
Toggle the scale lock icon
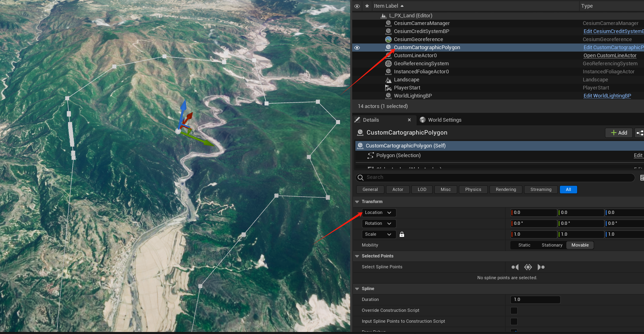(402, 234)
